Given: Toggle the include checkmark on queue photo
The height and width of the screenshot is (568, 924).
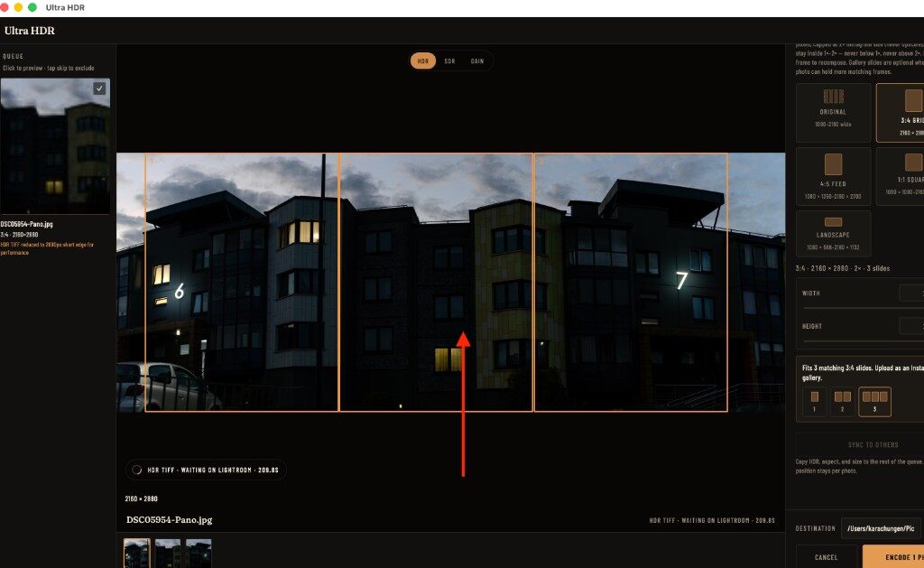Looking at the screenshot, I should pyautogui.click(x=99, y=88).
